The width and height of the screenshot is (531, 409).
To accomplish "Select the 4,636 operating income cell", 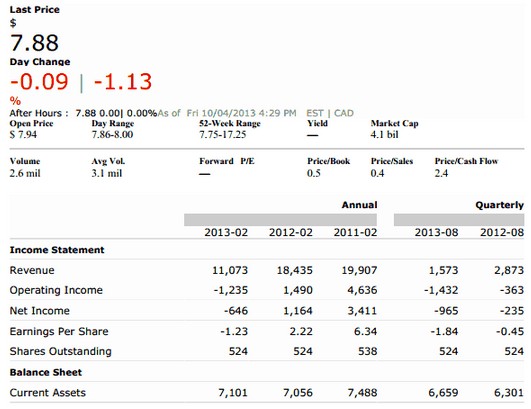I will (362, 290).
